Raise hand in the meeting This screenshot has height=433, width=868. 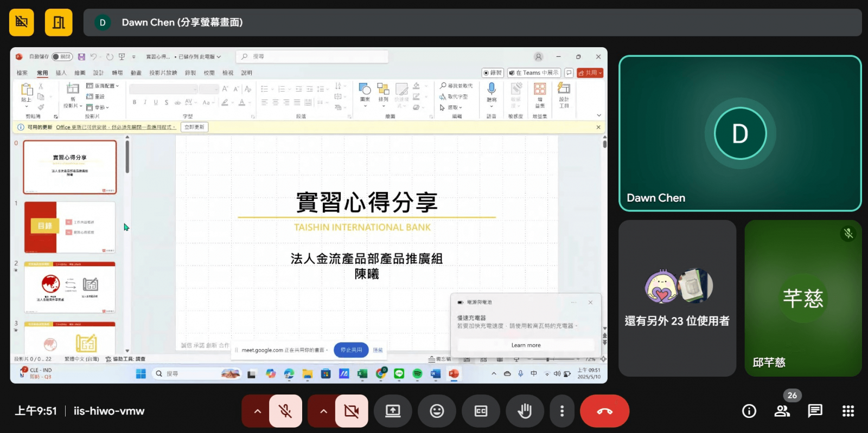pos(525,411)
